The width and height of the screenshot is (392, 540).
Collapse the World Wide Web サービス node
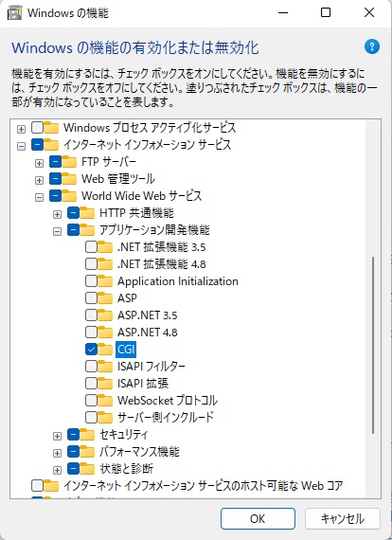(39, 198)
